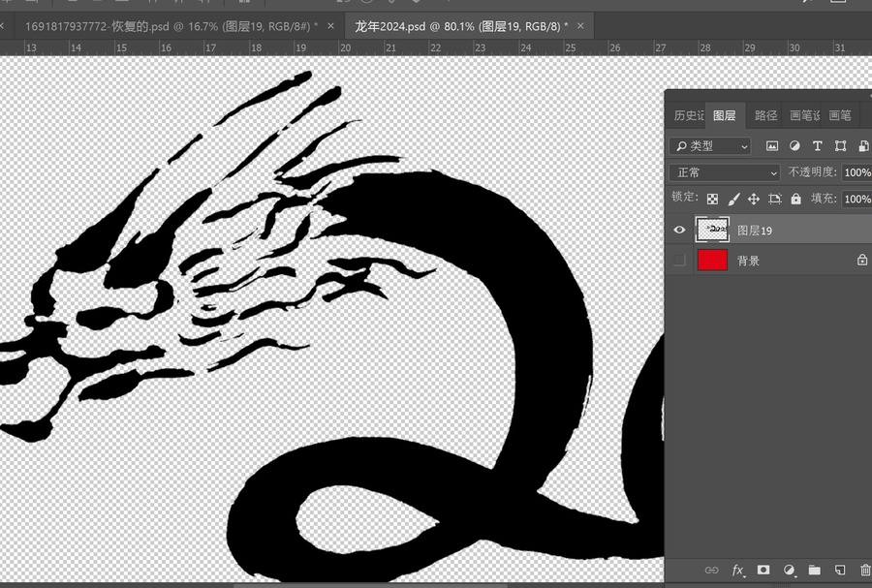Viewport: 872px width, 588px height.
Task: Lock image pixels brush icon
Action: pyautogui.click(x=733, y=199)
